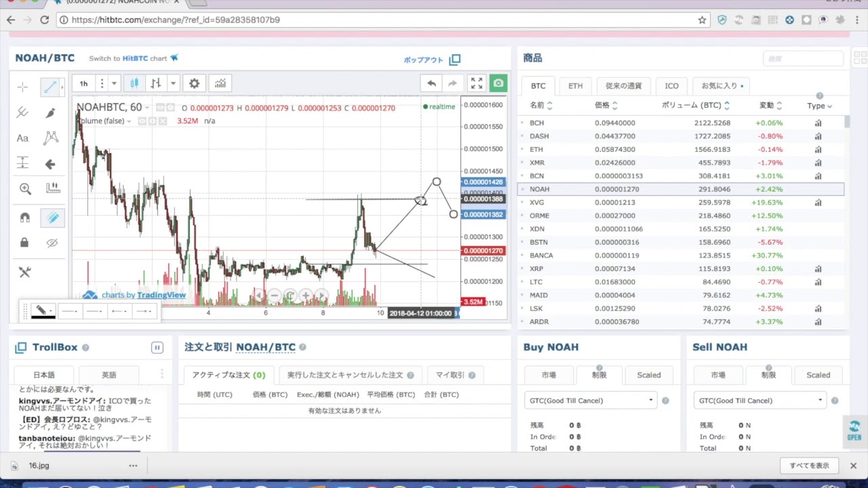This screenshot has height=488, width=868.
Task: Open the right arrow line-end dropdown
Action: coord(144,311)
